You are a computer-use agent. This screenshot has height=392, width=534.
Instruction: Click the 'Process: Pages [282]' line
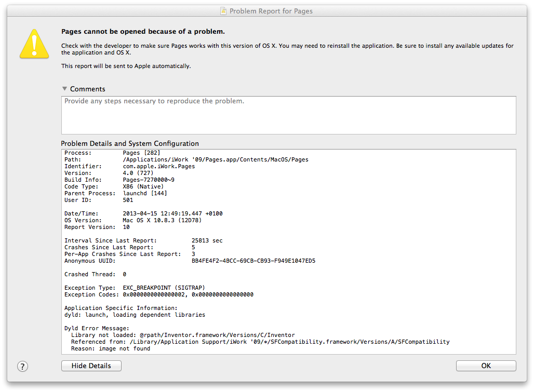click(x=112, y=153)
